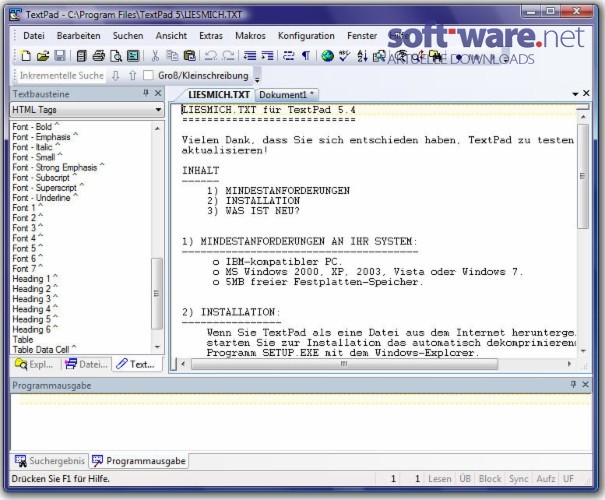605x500 pixels.
Task: Find next with the down arrow beside incremental search
Action: tap(115, 75)
